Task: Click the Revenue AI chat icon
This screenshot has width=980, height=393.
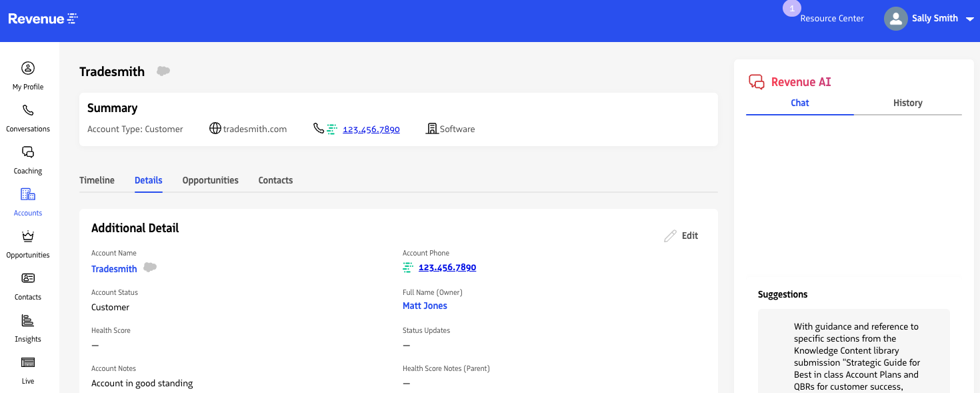Action: (x=756, y=82)
